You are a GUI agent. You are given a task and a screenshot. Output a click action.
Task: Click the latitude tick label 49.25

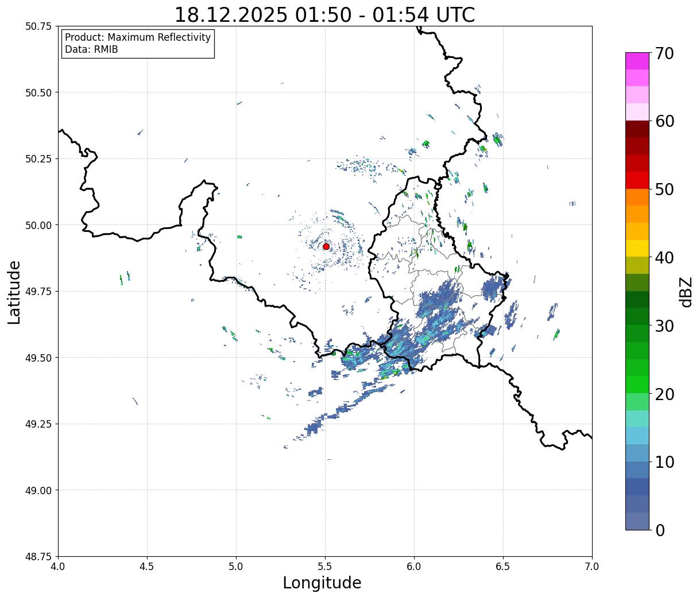click(38, 424)
